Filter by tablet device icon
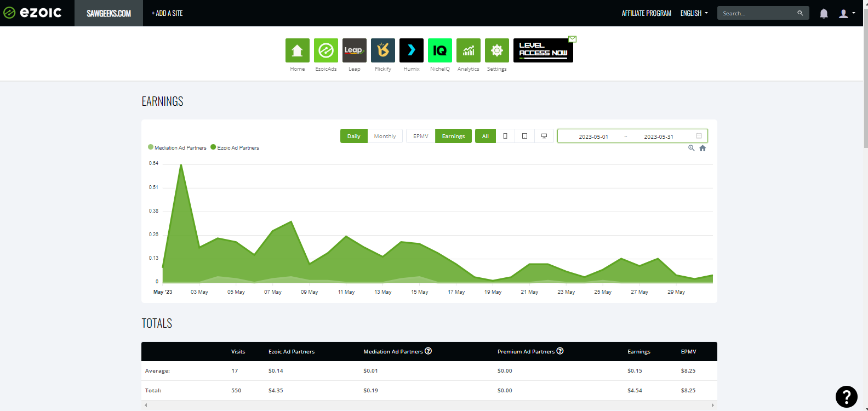The image size is (868, 411). [x=524, y=136]
